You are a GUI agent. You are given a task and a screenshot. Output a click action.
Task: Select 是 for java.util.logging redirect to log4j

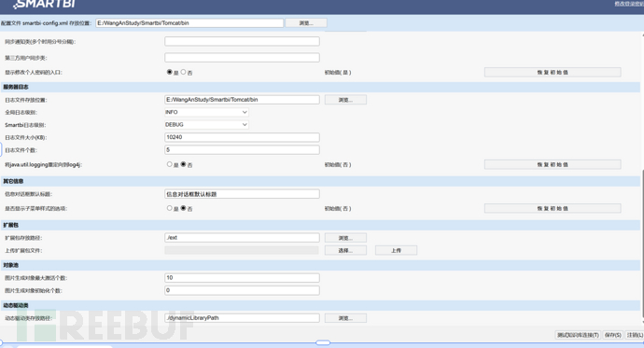coord(169,164)
